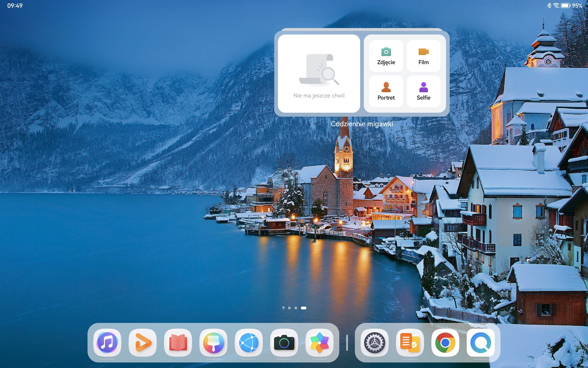
Task: Open the Music app in the dock
Action: (x=107, y=343)
